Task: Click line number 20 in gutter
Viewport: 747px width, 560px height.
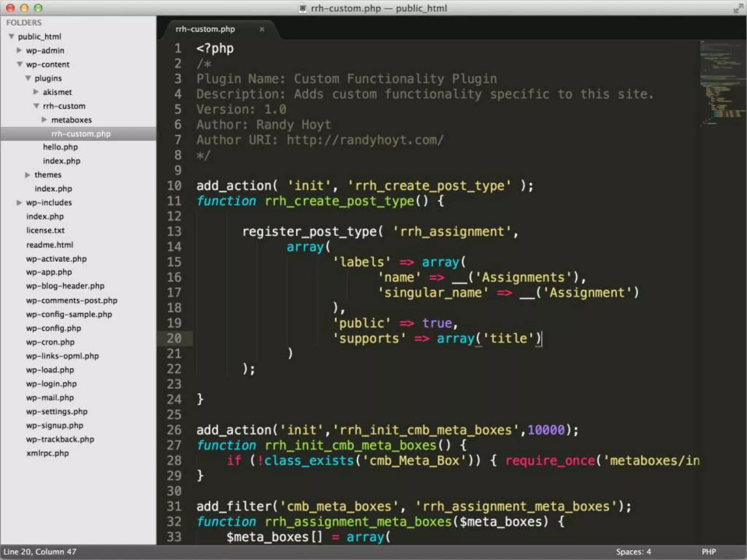Action: [174, 338]
